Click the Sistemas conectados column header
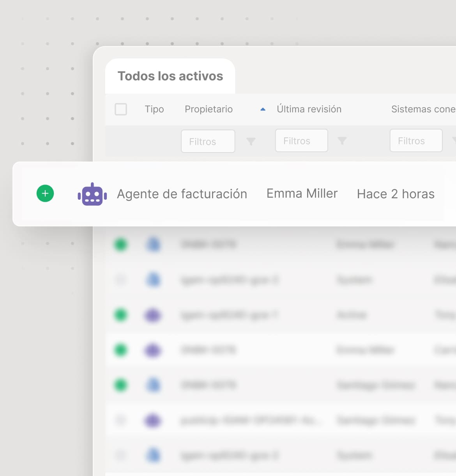The height and width of the screenshot is (476, 456). [x=423, y=109]
